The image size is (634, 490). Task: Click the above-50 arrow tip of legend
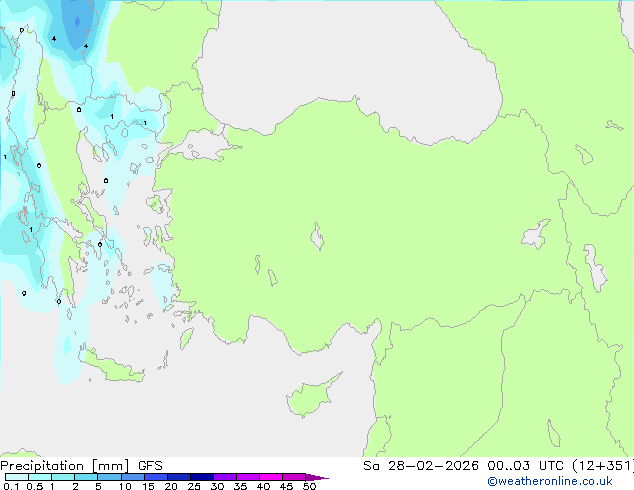click(317, 477)
